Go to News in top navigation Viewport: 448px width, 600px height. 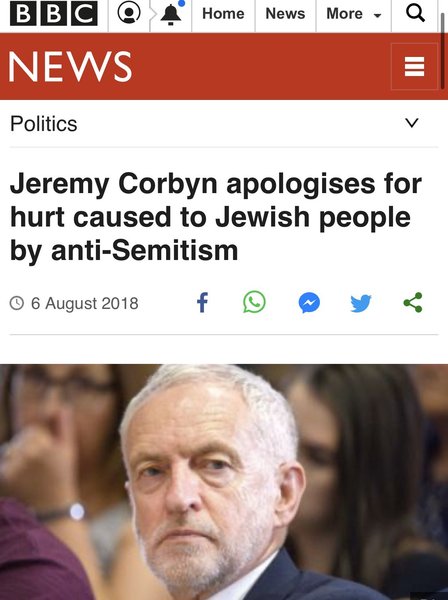(285, 14)
